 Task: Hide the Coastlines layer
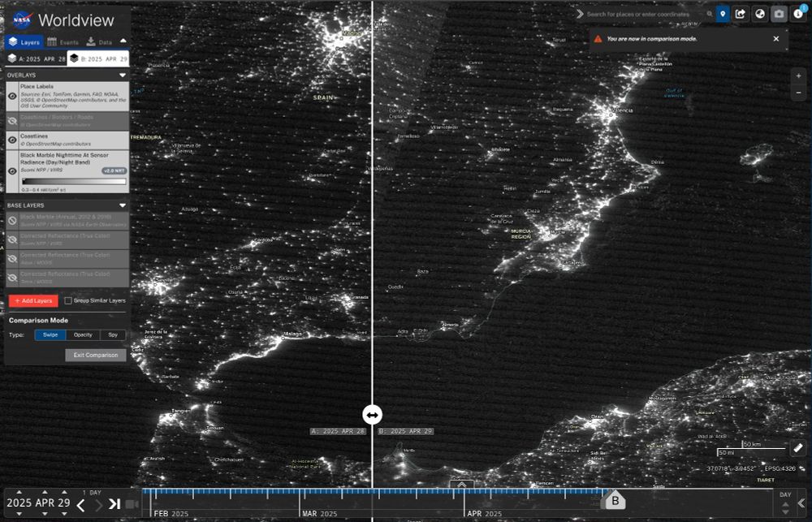(x=12, y=140)
